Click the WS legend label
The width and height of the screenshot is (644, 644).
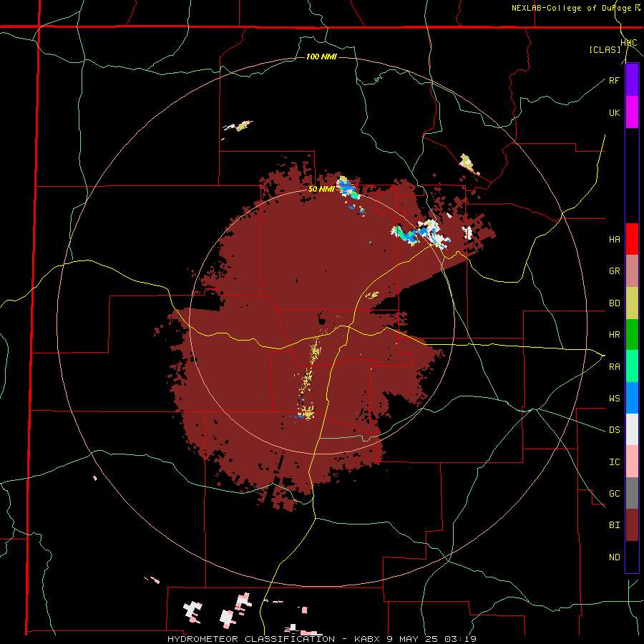[x=614, y=399]
